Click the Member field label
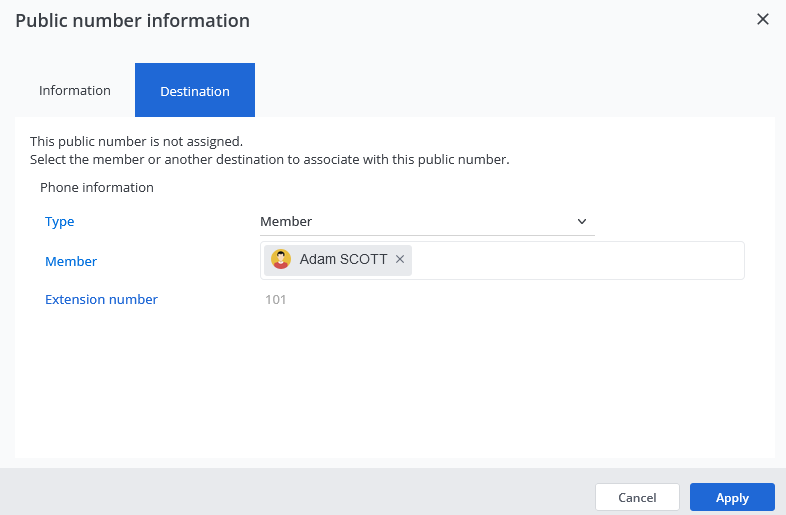 point(71,261)
